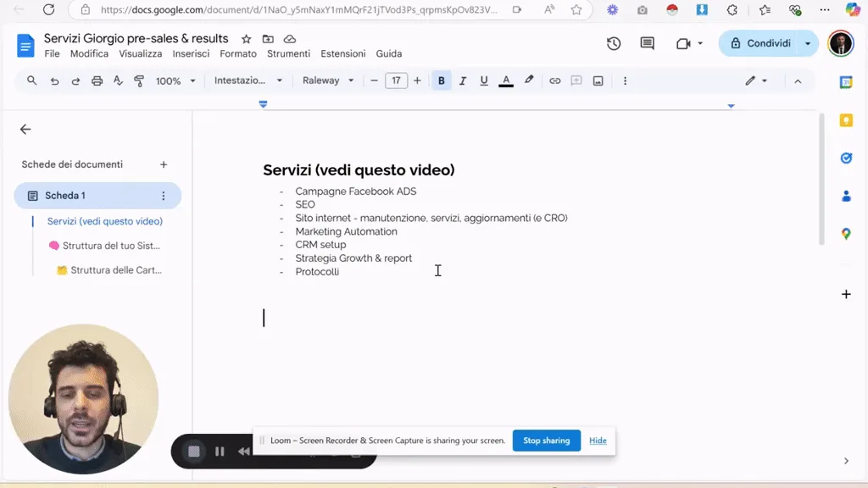Viewport: 868px width, 488px height.
Task: Choose highlight color marker tool
Action: (x=529, y=80)
